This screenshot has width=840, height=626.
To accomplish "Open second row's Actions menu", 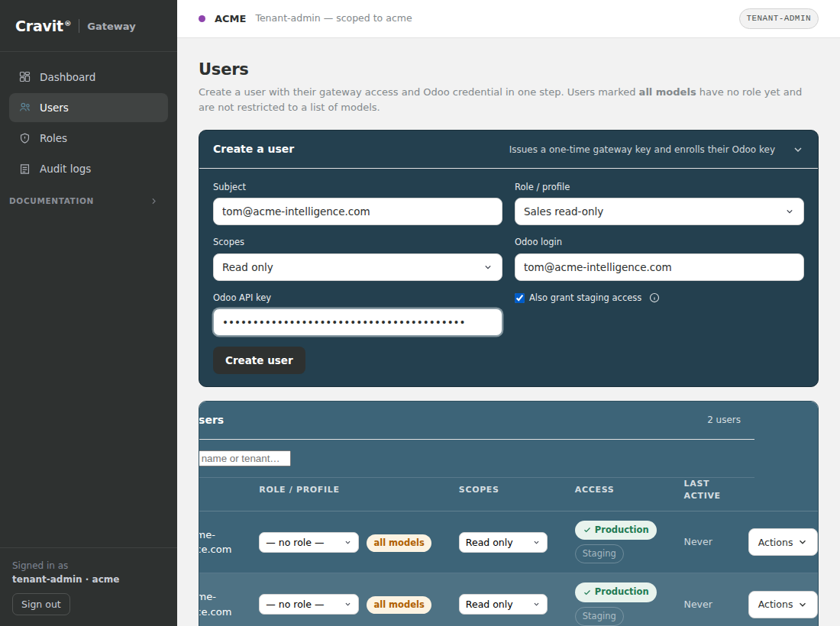I will click(782, 604).
